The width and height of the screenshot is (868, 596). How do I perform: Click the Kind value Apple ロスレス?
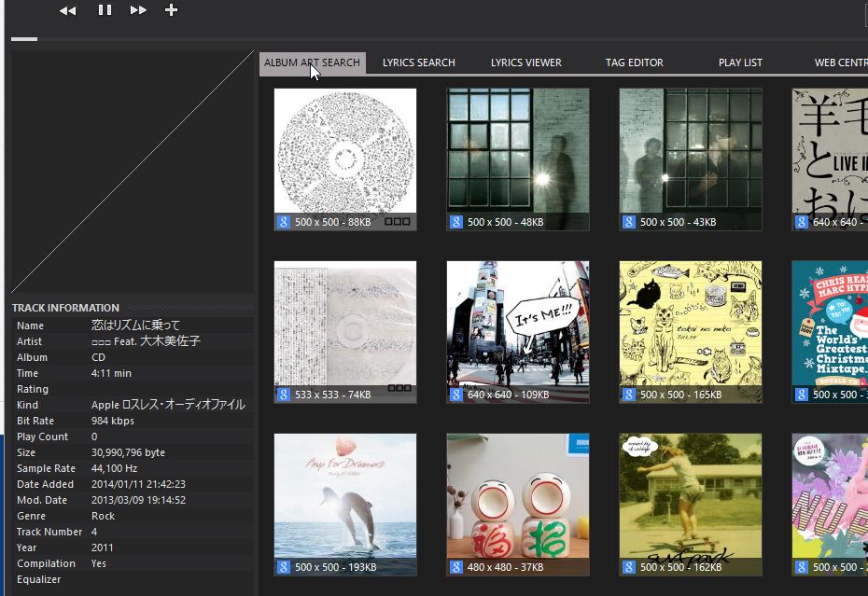coord(168,405)
